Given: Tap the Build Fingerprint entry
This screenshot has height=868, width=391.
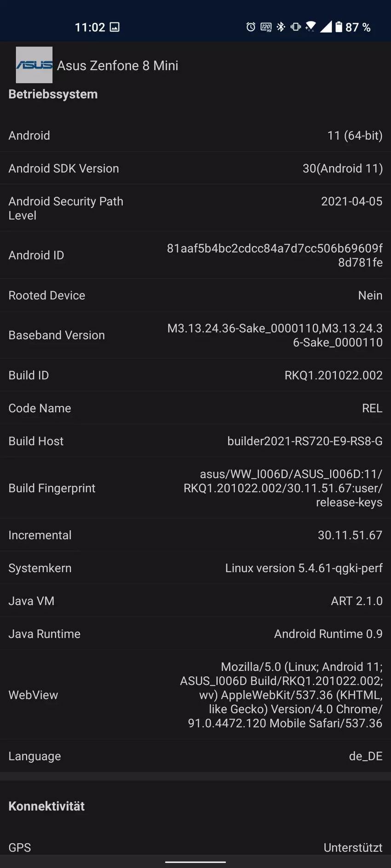Looking at the screenshot, I should 195,488.
